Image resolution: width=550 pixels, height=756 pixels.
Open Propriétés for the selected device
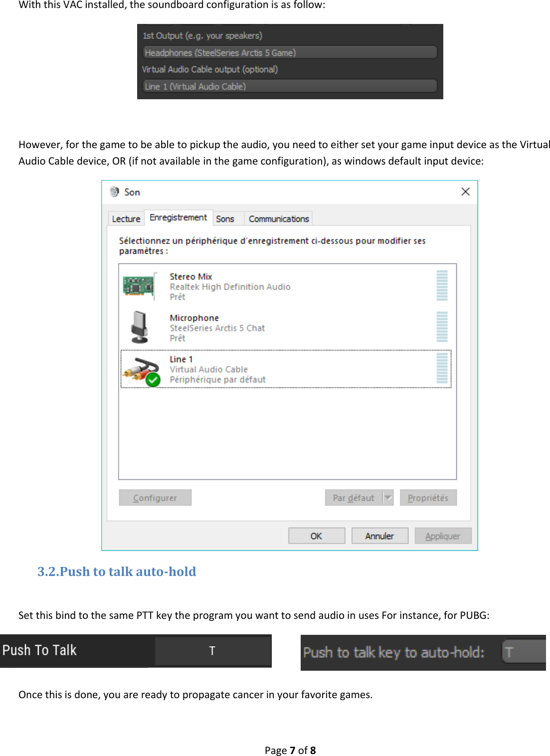(428, 498)
